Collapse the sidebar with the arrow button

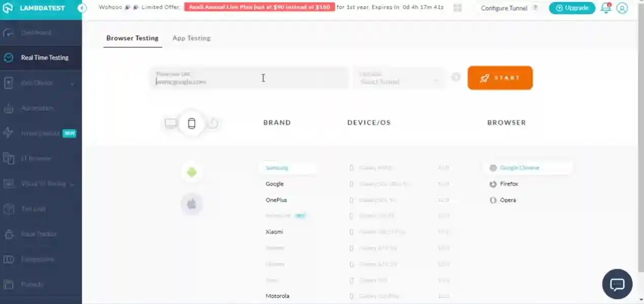click(82, 8)
